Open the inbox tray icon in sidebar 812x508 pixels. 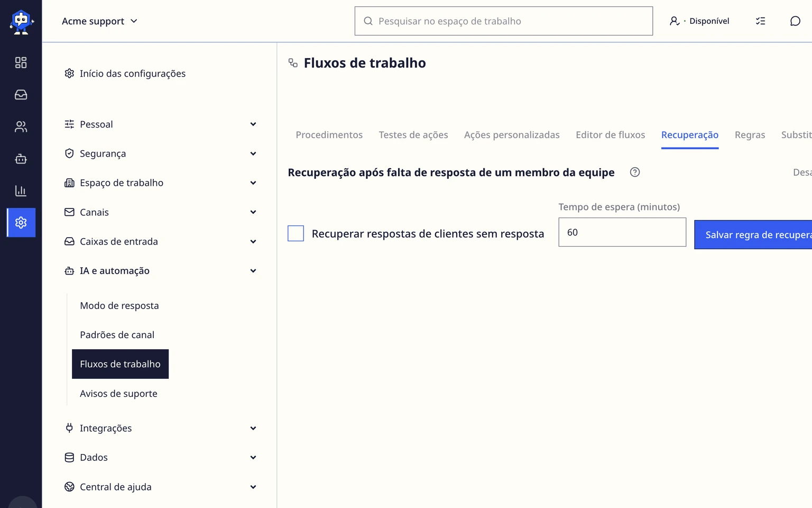pyautogui.click(x=21, y=95)
